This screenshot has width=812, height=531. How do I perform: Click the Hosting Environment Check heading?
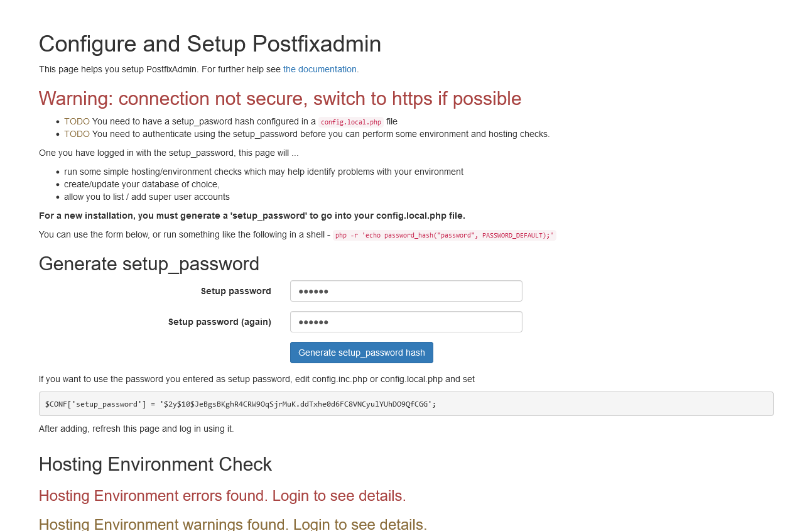(x=156, y=464)
